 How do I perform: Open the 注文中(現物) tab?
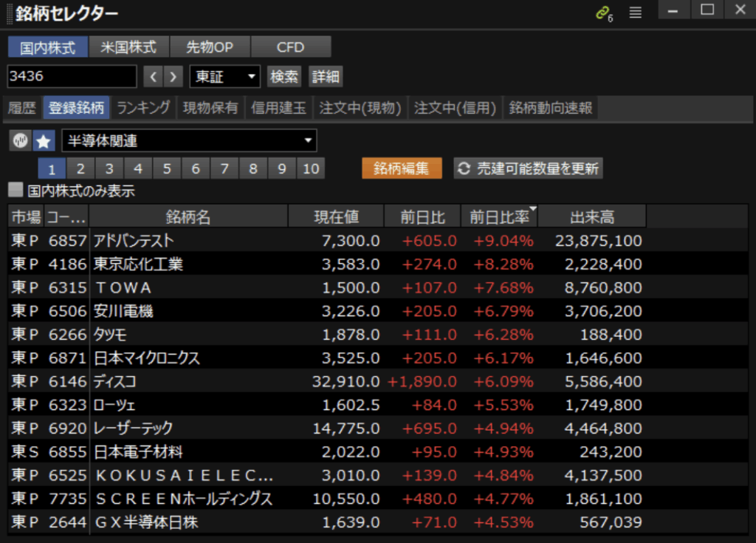coord(360,108)
